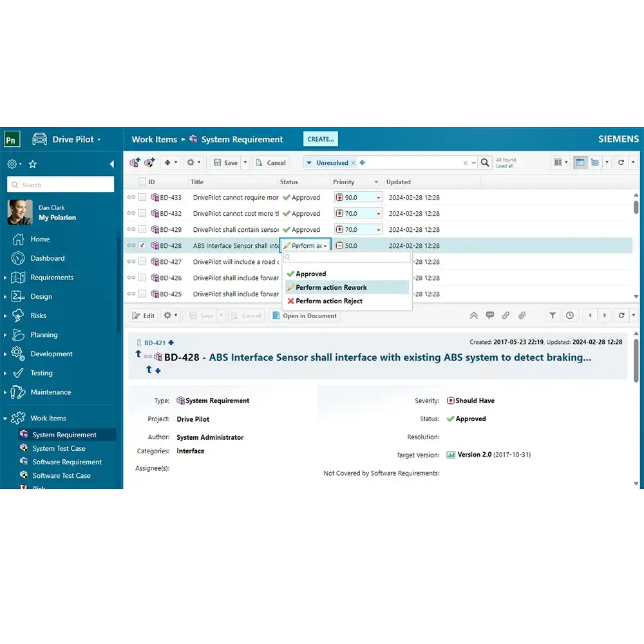Image resolution: width=644 pixels, height=644 pixels.
Task: Open the history clock icon
Action: coord(570,316)
